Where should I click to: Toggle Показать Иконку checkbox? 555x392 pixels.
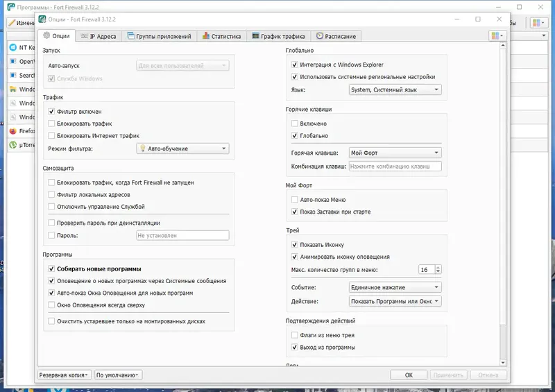point(294,245)
